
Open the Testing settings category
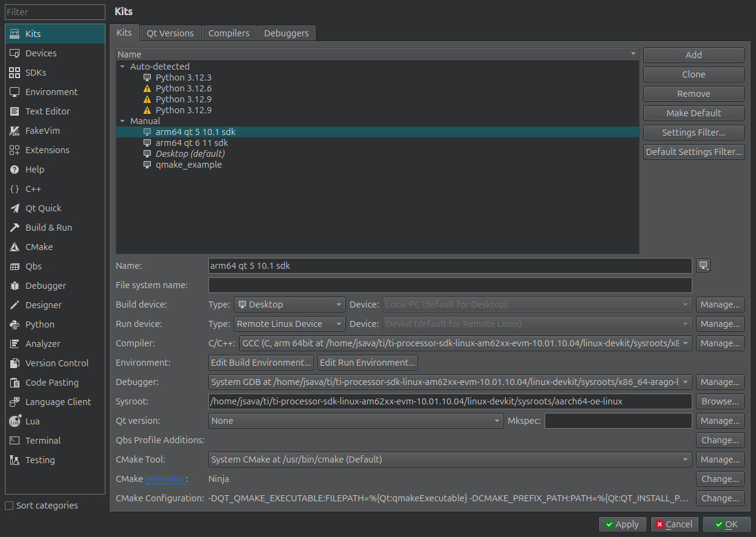[55, 460]
